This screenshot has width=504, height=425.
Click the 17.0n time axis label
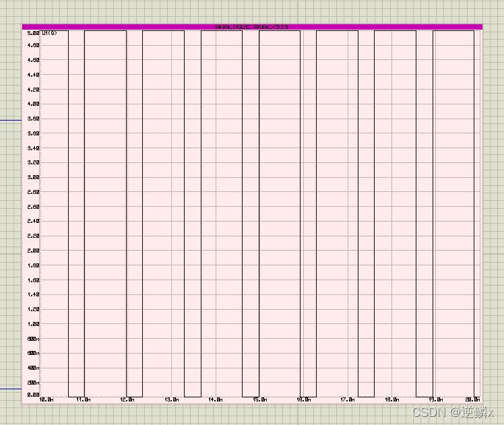pyautogui.click(x=348, y=399)
